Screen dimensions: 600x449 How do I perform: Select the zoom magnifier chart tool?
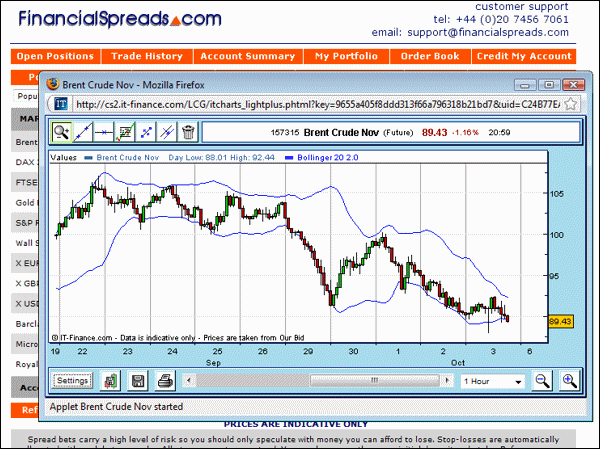[x=62, y=132]
